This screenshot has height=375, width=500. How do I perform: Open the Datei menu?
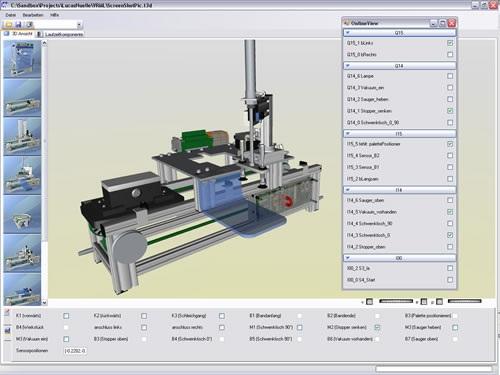(x=11, y=15)
